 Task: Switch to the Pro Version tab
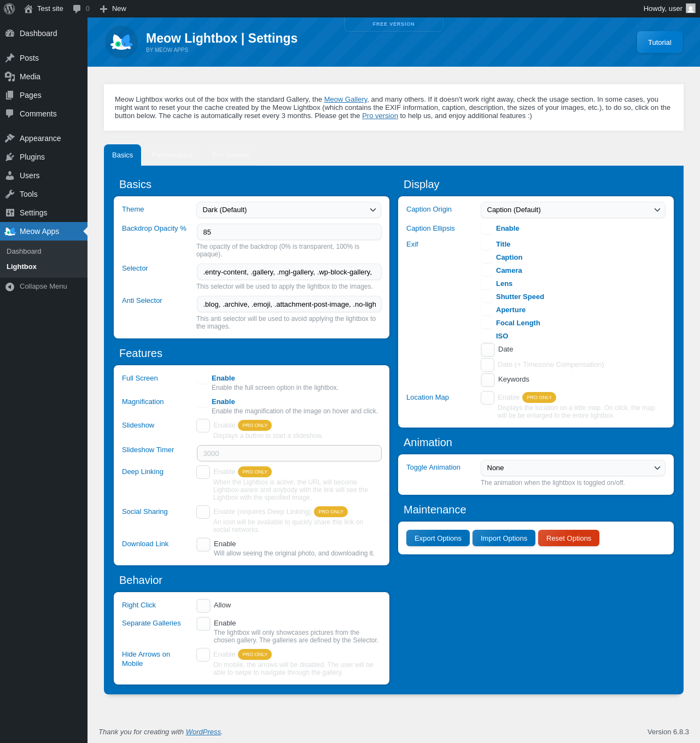(230, 155)
